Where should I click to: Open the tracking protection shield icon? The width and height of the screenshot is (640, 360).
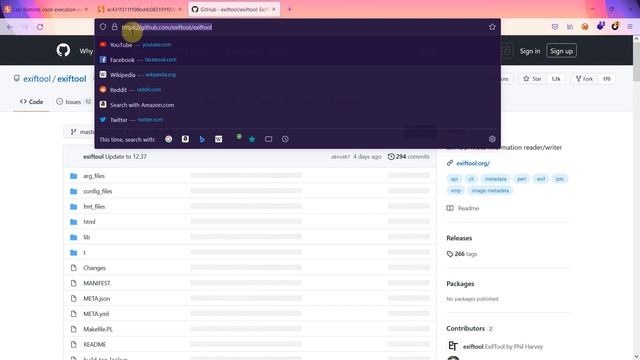coord(103,27)
